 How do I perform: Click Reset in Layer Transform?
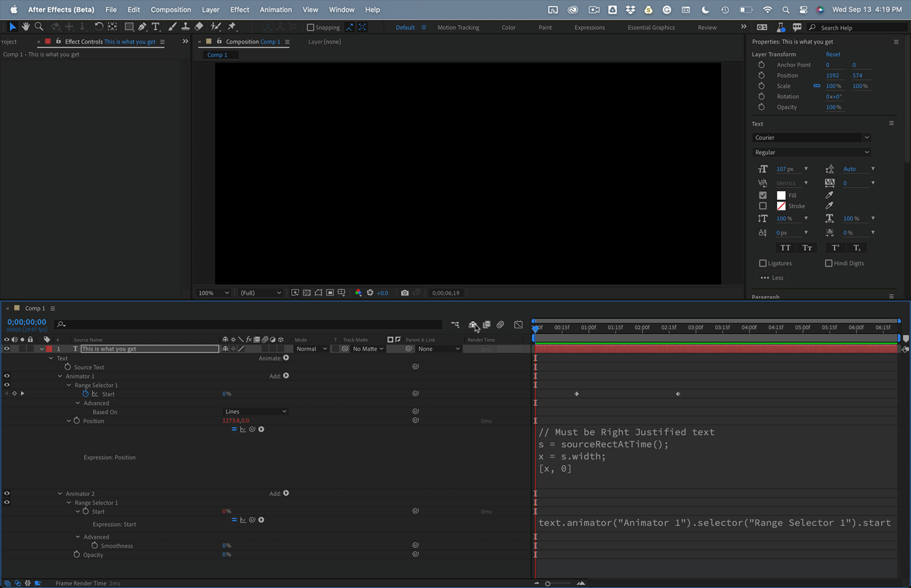pos(833,55)
